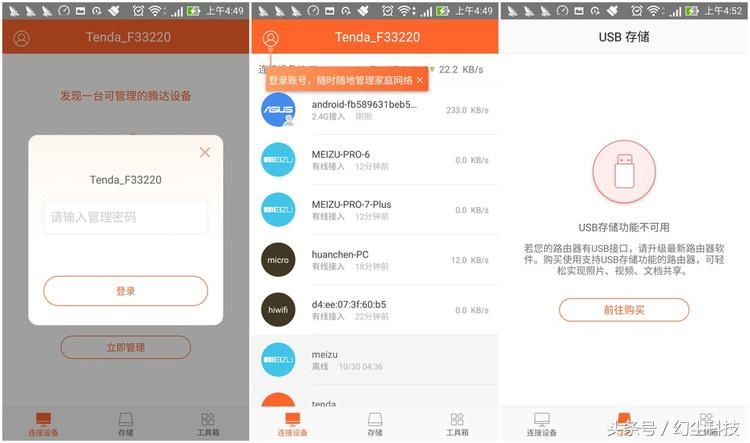Switch to 存储 tab below device list
The height and width of the screenshot is (443, 750).
coord(374,424)
